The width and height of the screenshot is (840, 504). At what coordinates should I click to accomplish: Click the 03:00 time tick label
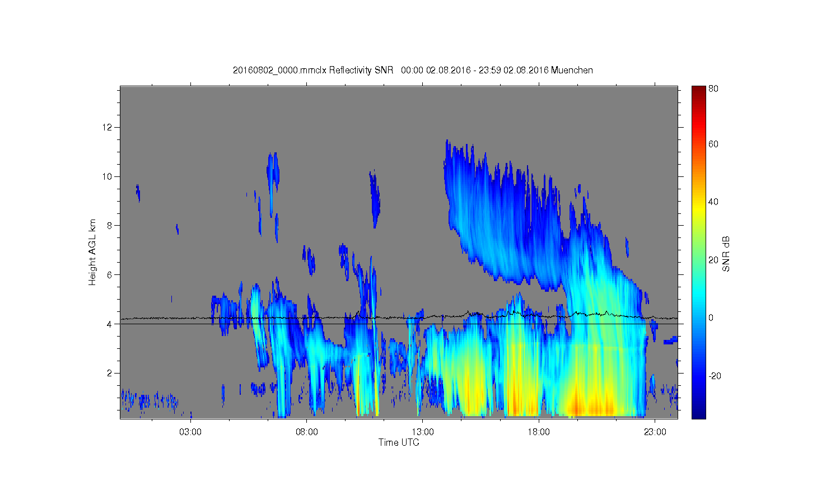click(190, 432)
